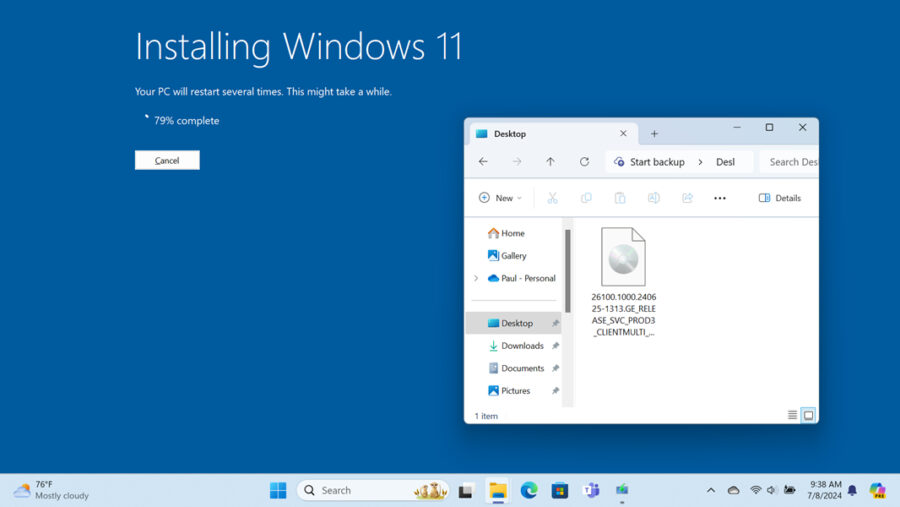Click the Cancel button in Windows 11 installer
The image size is (900, 507).
(x=167, y=160)
